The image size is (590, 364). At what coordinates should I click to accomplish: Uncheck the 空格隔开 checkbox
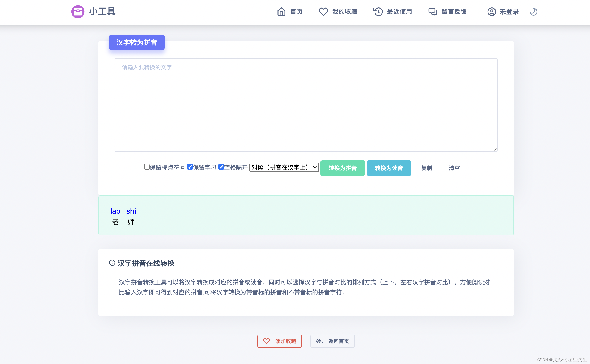click(221, 167)
